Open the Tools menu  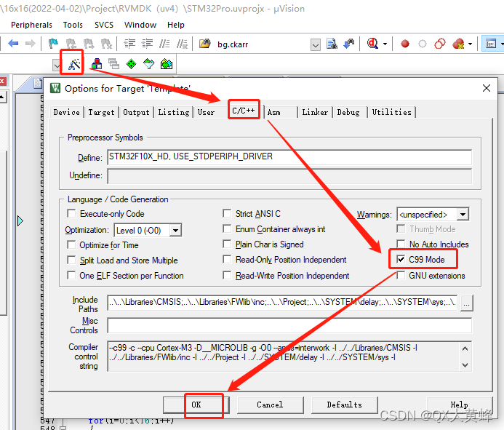(73, 25)
